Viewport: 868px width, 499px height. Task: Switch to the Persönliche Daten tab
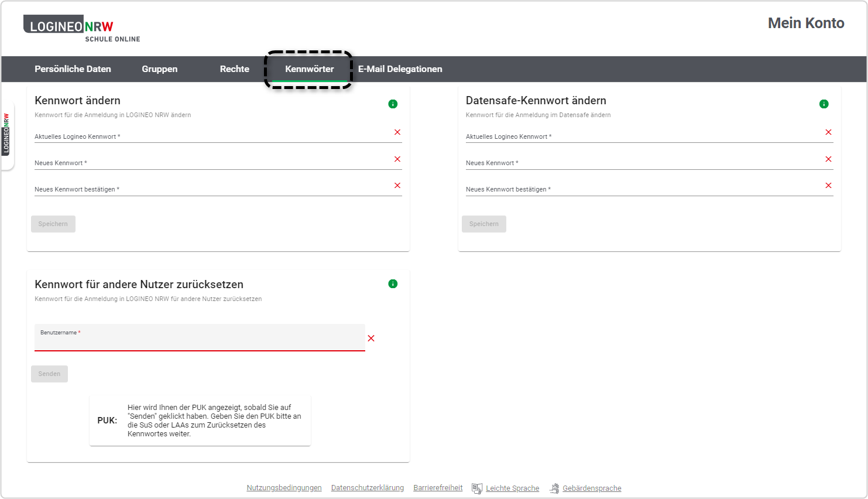pos(73,69)
